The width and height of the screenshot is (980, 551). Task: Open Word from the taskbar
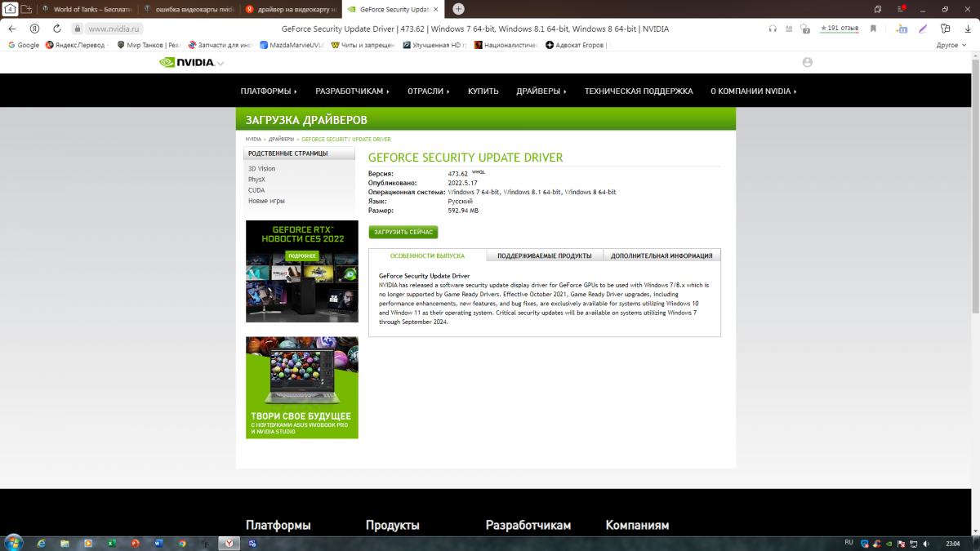[x=158, y=544]
